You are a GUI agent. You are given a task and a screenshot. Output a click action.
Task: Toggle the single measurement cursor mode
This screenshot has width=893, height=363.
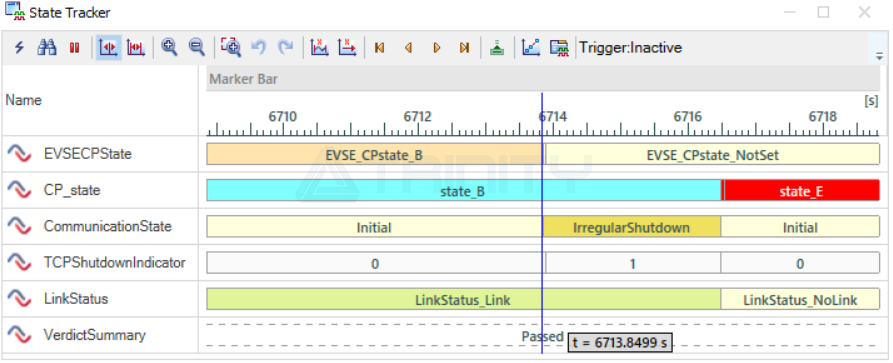108,48
